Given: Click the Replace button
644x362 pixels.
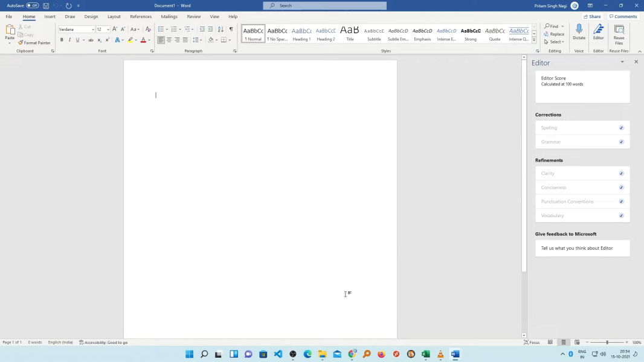Looking at the screenshot, I should 554,34.
